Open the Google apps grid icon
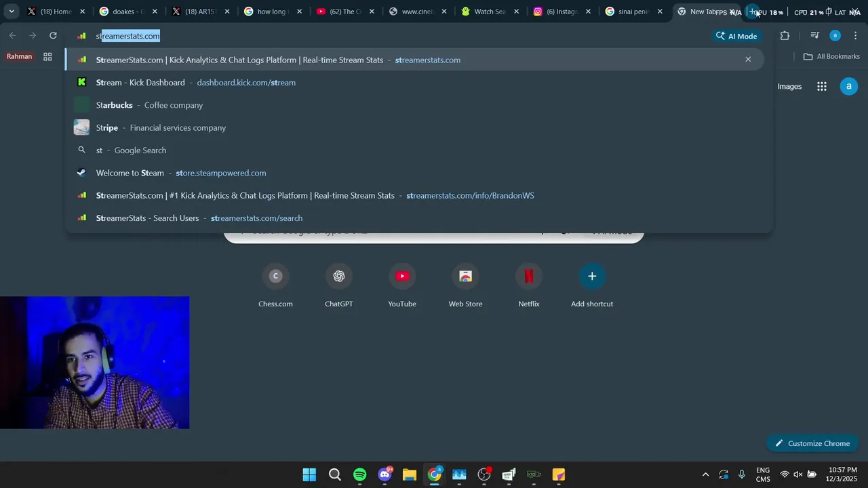This screenshot has height=488, width=868. [x=822, y=86]
